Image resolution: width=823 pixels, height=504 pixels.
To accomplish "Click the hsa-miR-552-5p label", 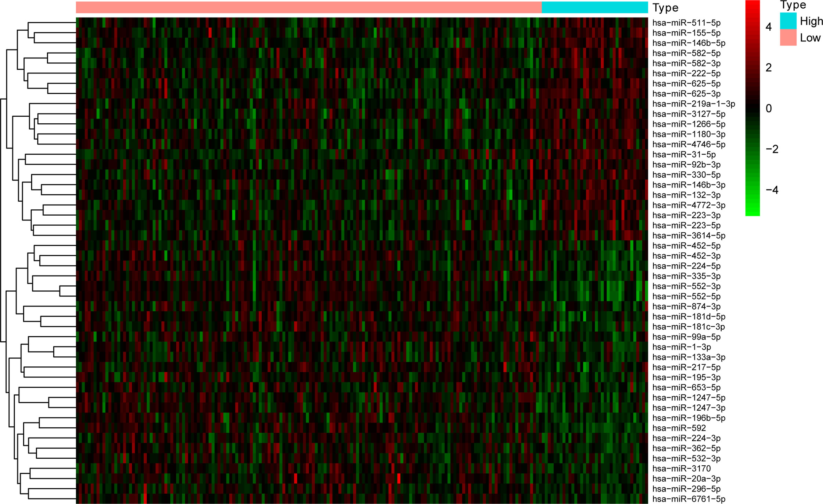I will (x=686, y=296).
